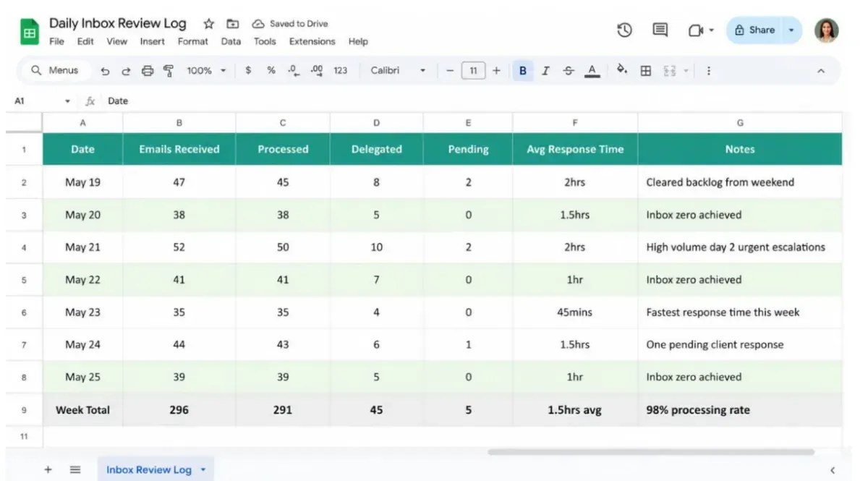Click the Print icon

[148, 71]
